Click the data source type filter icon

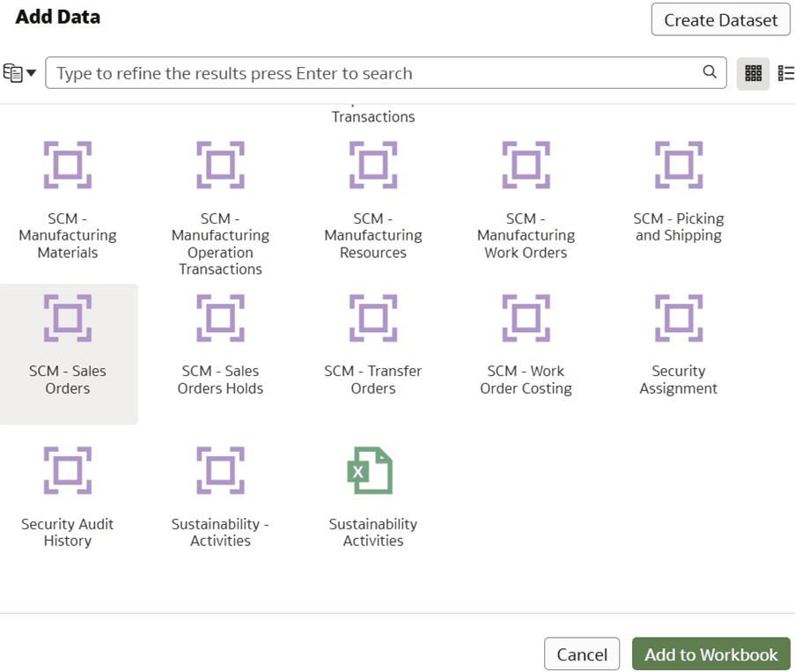(12, 73)
